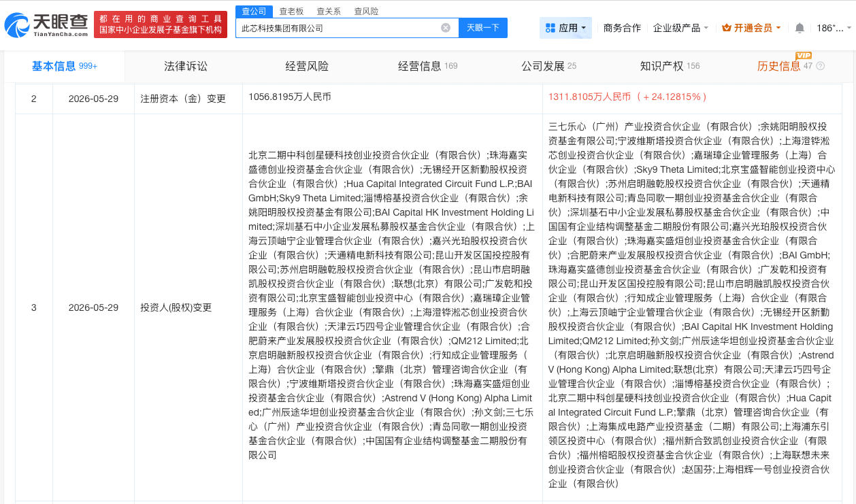Switch to the 公司发展 tab
The width and height of the screenshot is (856, 504).
548,66
